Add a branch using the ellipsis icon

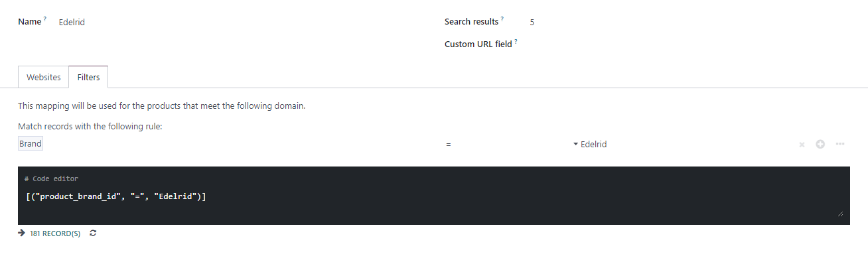(x=840, y=144)
